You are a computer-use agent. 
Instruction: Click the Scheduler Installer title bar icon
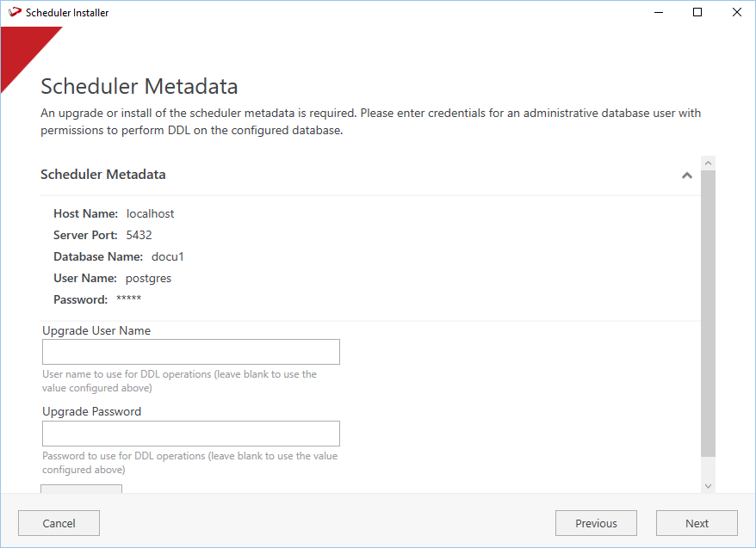point(14,13)
